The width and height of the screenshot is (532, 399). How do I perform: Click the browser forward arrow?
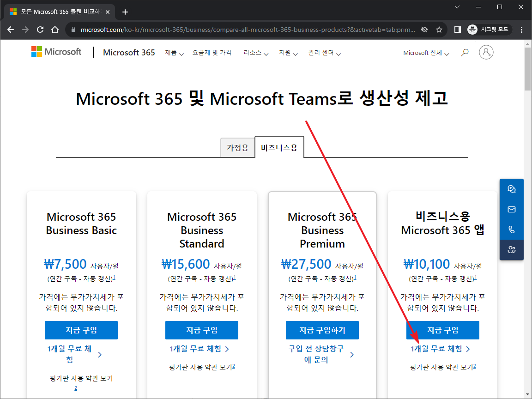pos(25,30)
